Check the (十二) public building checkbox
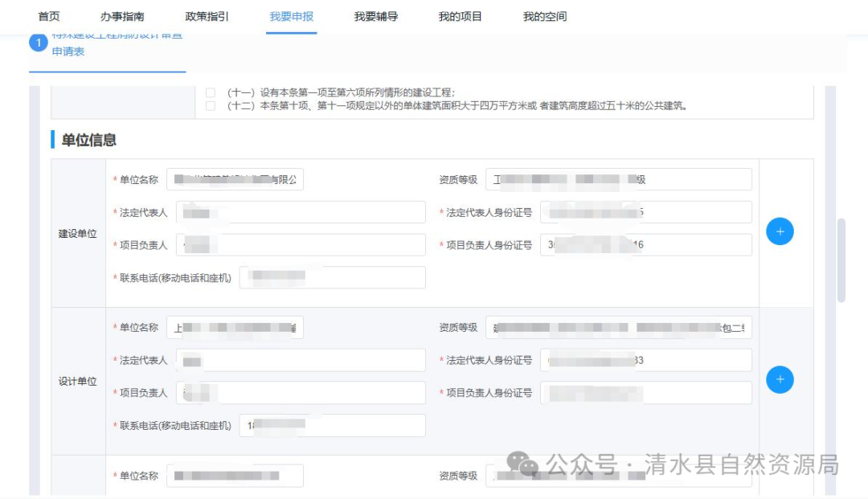The height and width of the screenshot is (499, 868). [210, 104]
